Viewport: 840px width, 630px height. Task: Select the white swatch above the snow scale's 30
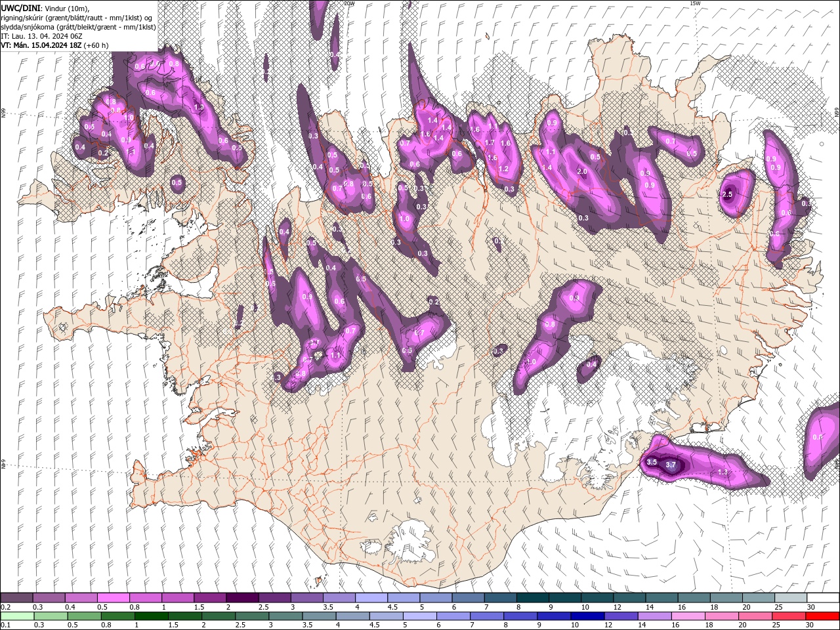click(823, 598)
